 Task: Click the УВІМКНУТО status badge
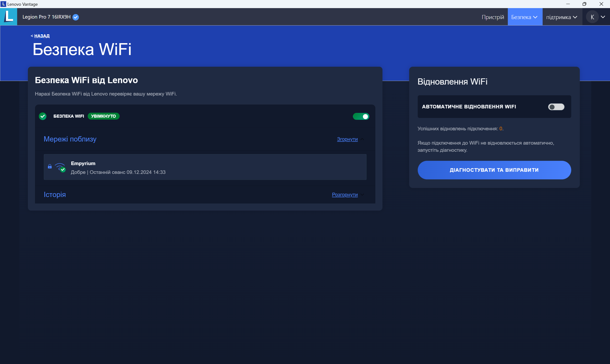pos(103,116)
